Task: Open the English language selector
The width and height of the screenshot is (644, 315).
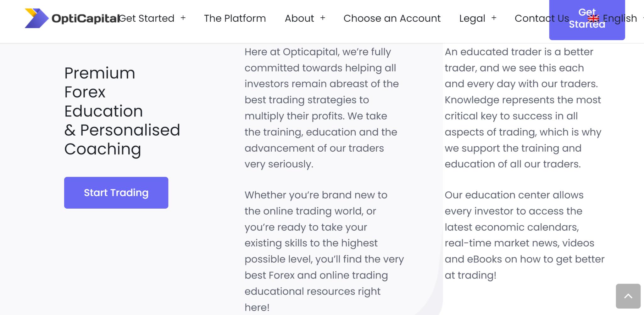Action: [620, 18]
